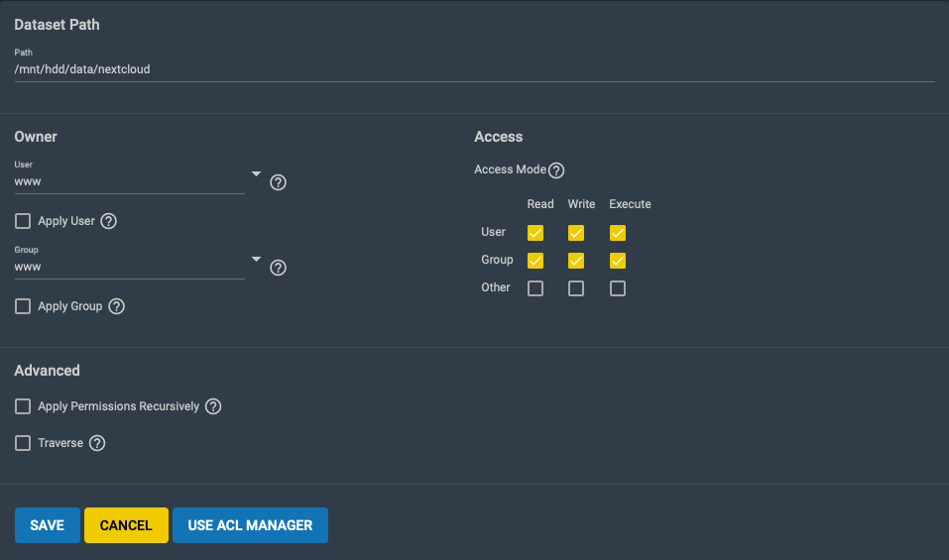Grant Other Read permission
This screenshot has height=560, width=949.
point(535,288)
